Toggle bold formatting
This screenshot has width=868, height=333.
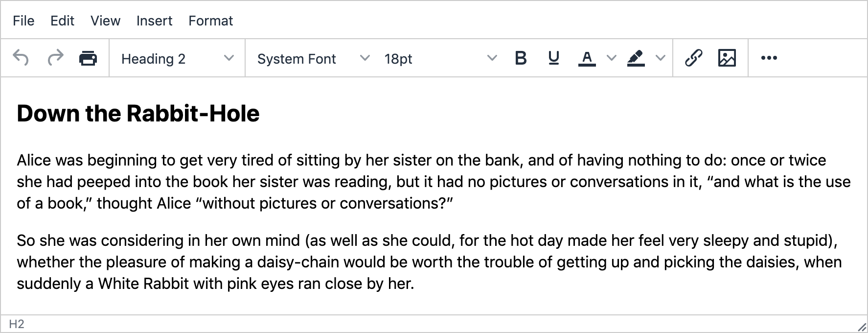point(521,58)
